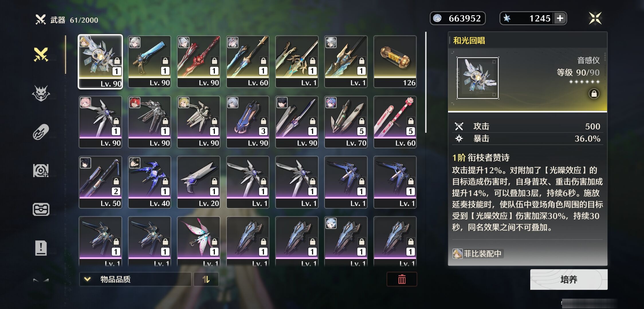Select the crossed-swords weapons category icon
This screenshot has width=644, height=309.
pos(41,55)
